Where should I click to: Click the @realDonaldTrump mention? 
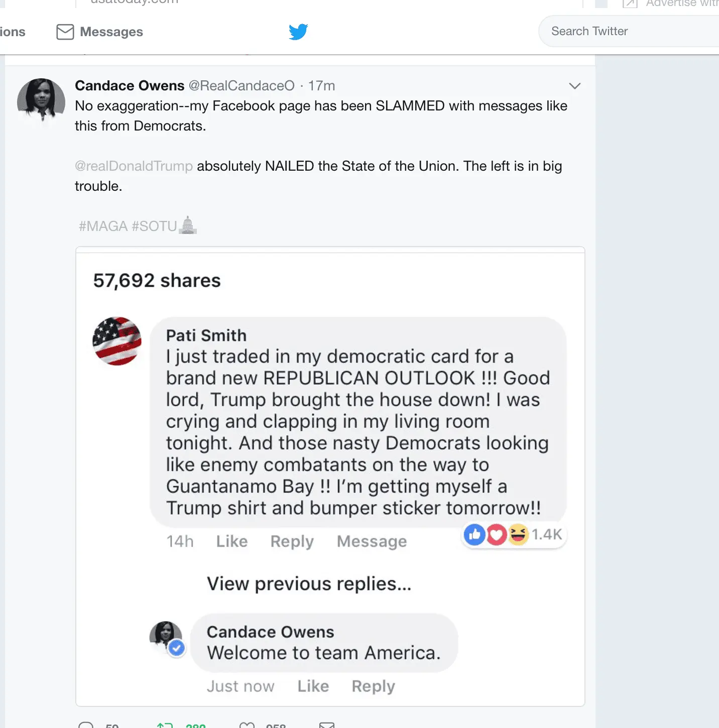click(x=134, y=166)
